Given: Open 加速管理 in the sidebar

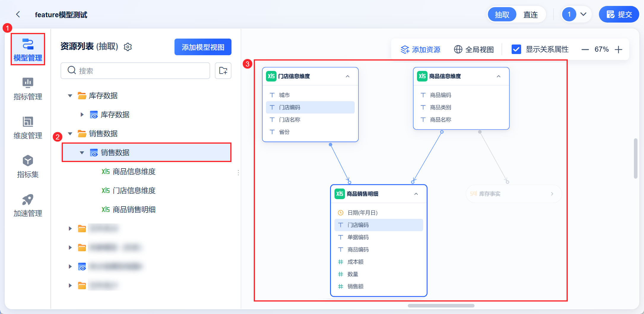Looking at the screenshot, I should (x=28, y=205).
